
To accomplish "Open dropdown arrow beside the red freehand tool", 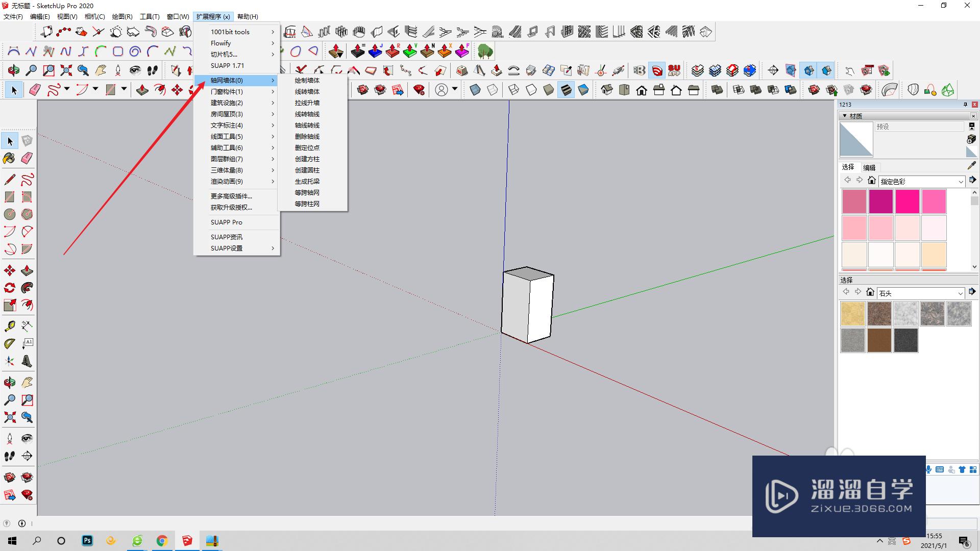I will coord(67,89).
